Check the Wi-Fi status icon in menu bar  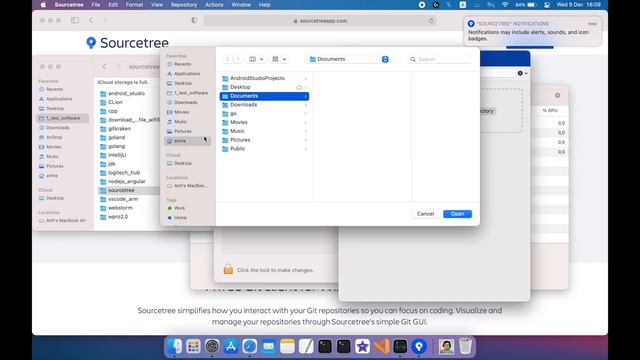pos(505,5)
